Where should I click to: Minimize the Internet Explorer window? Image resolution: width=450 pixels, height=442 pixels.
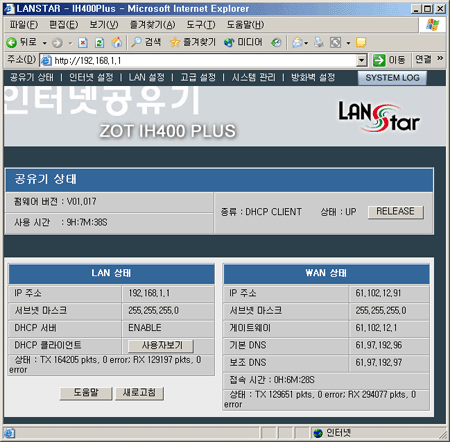(415, 9)
